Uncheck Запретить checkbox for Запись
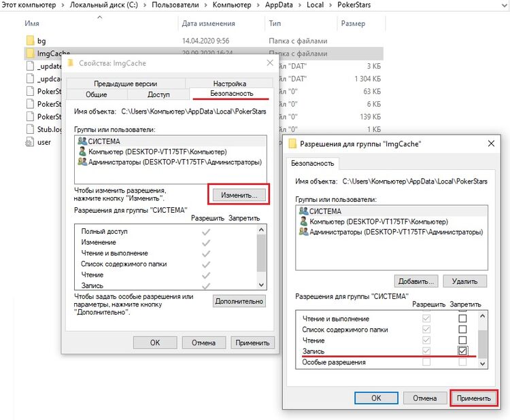Screen dimensions: 510x420 (463, 351)
